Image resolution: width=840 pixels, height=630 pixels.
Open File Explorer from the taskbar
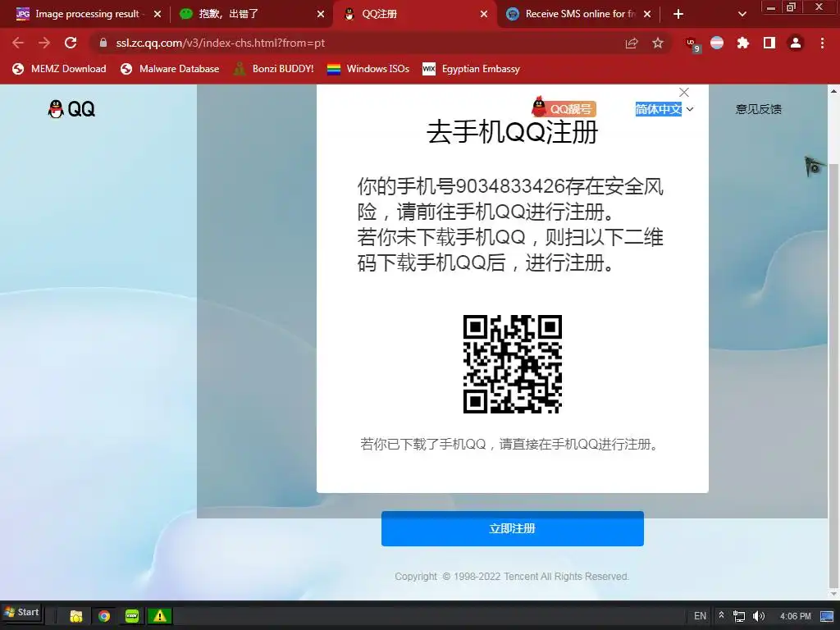pos(76,616)
